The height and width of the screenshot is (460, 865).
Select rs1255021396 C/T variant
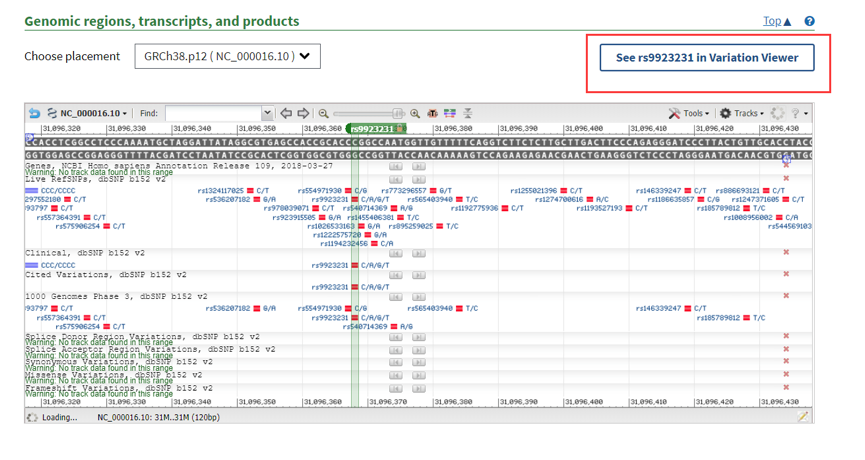(x=546, y=191)
